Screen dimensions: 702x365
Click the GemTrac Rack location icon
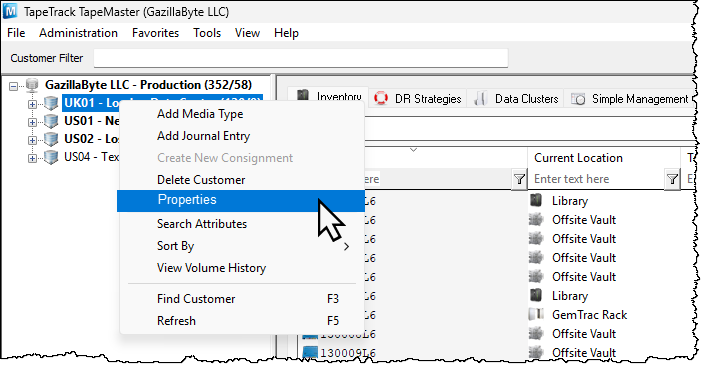click(x=536, y=314)
